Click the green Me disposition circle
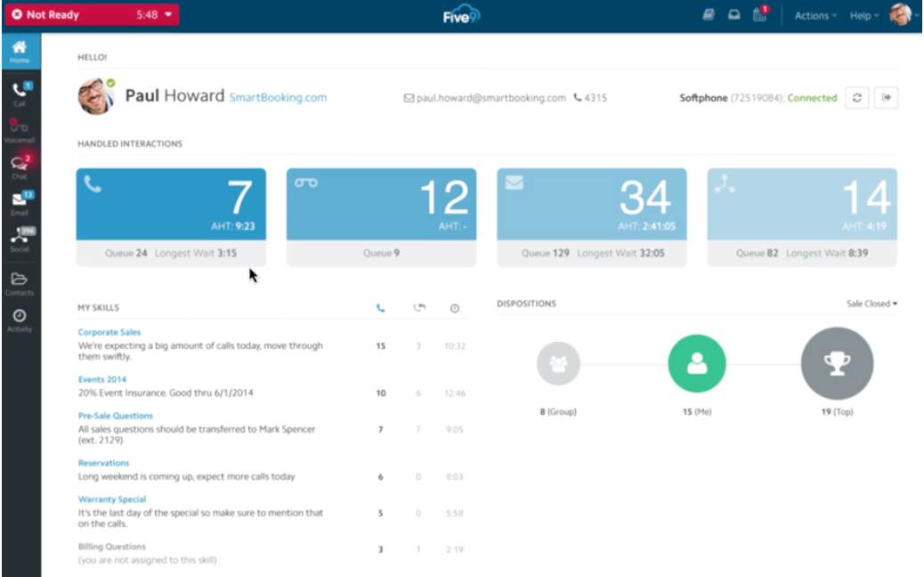The height and width of the screenshot is (577, 924). pos(697,363)
